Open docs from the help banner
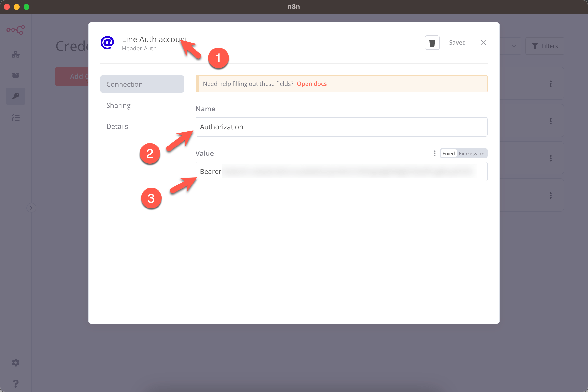Image resolution: width=588 pixels, height=392 pixels. 312,84
